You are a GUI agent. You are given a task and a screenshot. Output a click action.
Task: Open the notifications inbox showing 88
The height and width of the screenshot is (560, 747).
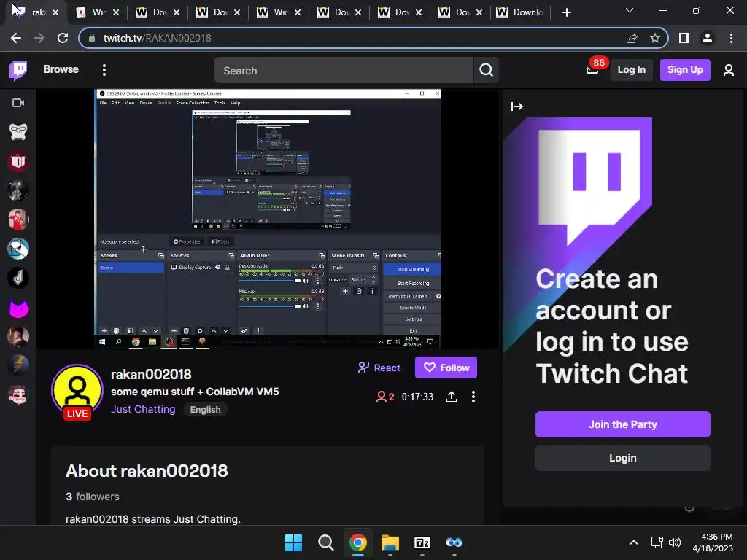(x=592, y=70)
